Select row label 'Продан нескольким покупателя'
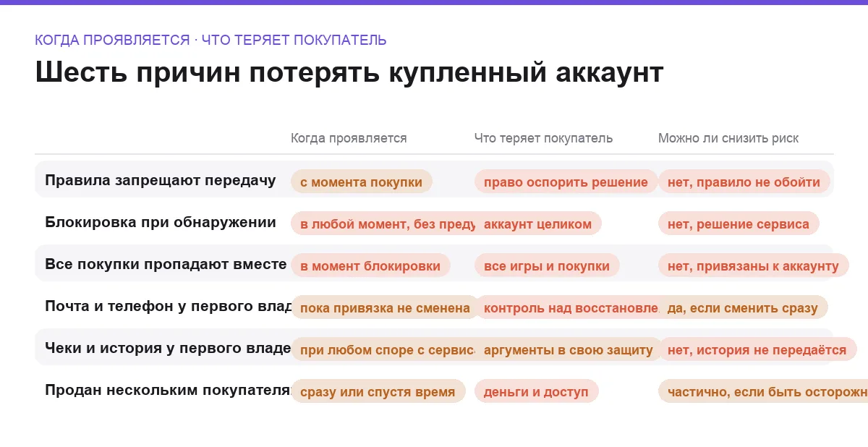Image resolution: width=868 pixels, height=447 pixels. pyautogui.click(x=168, y=391)
